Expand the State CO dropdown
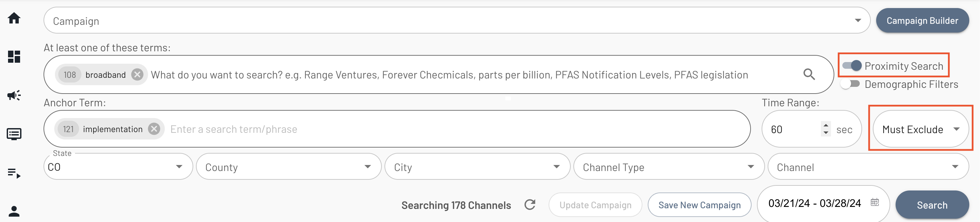 pos(118,167)
